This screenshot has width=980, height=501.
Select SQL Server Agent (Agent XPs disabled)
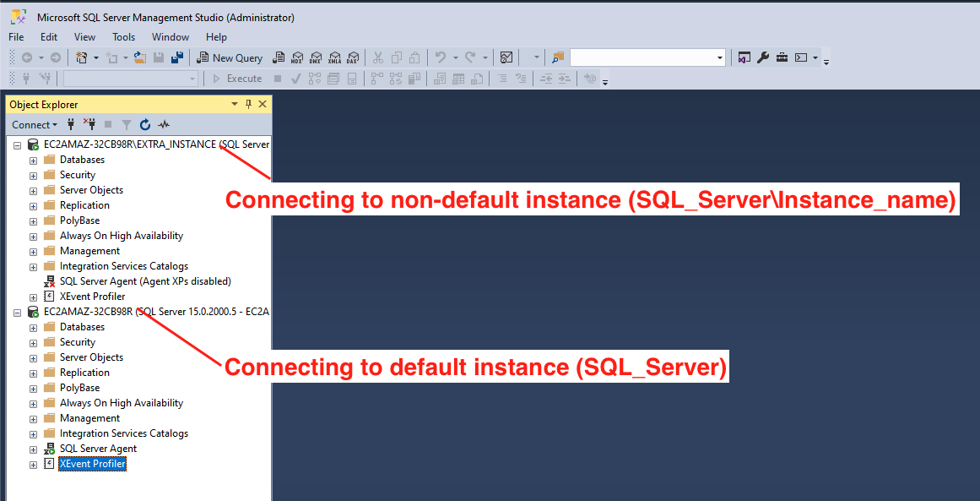click(x=145, y=280)
